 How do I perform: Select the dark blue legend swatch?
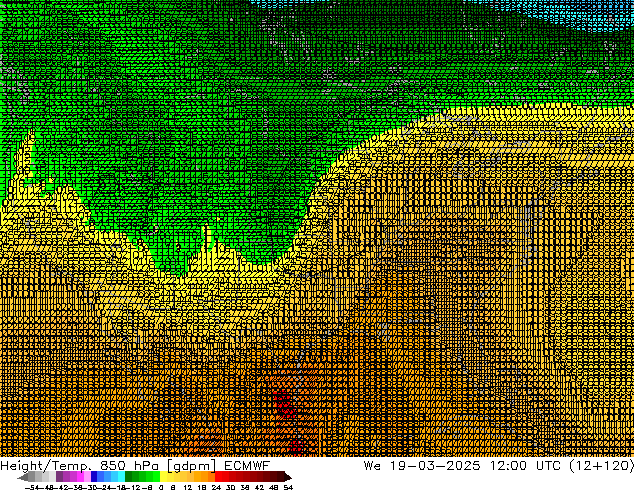[x=94, y=476]
